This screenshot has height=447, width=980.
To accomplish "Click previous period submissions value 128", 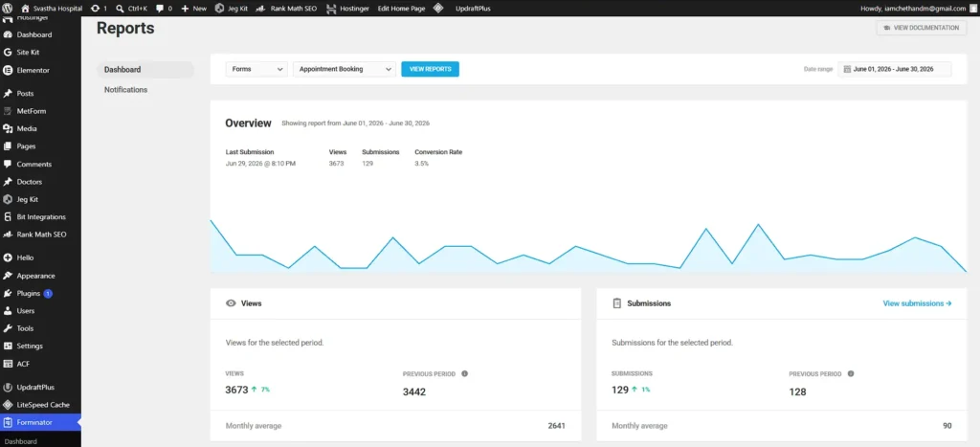I will click(797, 392).
